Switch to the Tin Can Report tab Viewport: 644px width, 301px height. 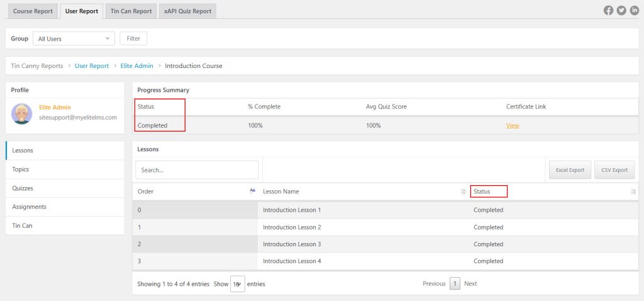point(131,11)
